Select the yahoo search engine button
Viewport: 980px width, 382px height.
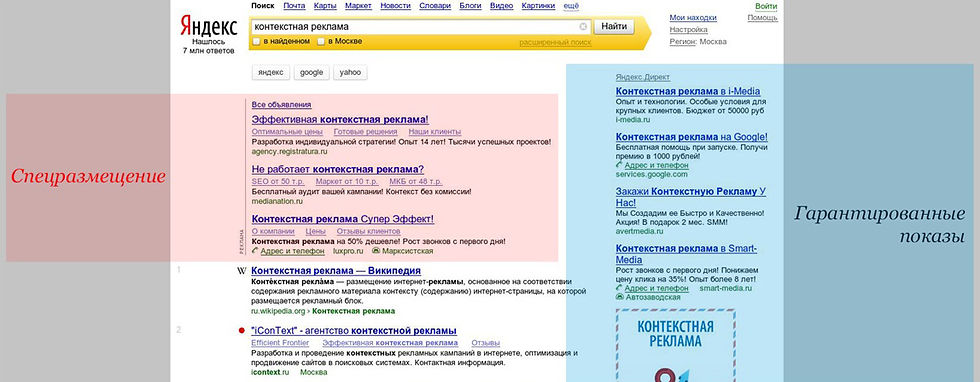click(x=350, y=73)
